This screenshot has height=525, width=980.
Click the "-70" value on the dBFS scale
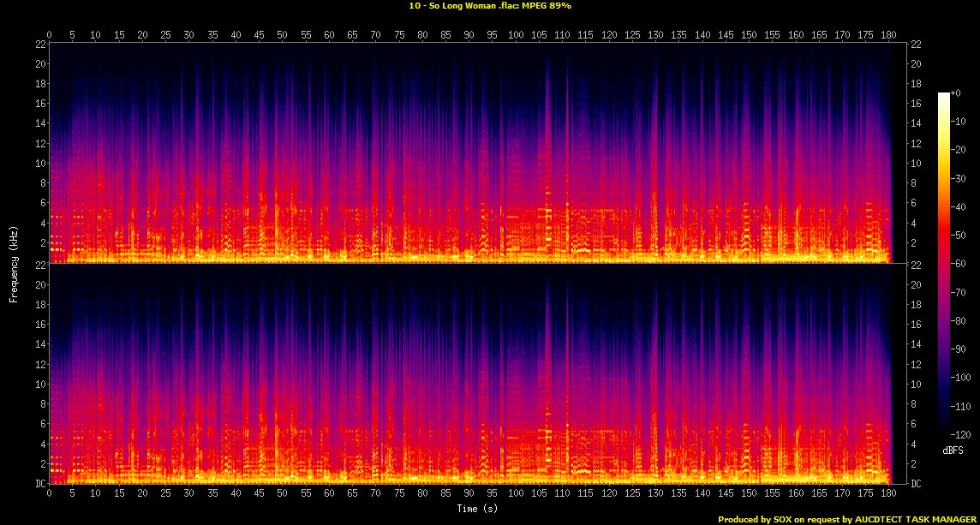point(958,292)
